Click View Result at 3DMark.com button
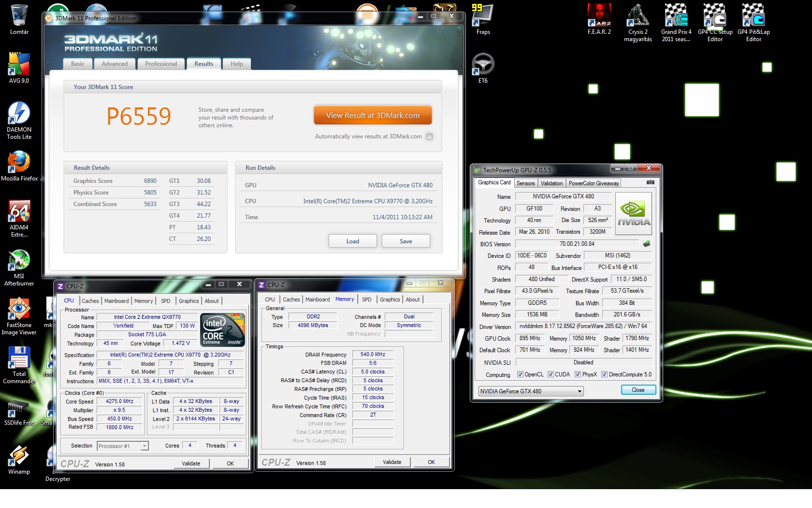 click(x=373, y=116)
